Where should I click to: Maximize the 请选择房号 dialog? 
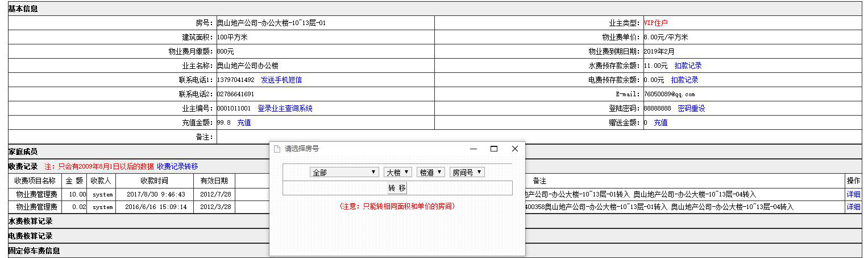click(x=494, y=149)
